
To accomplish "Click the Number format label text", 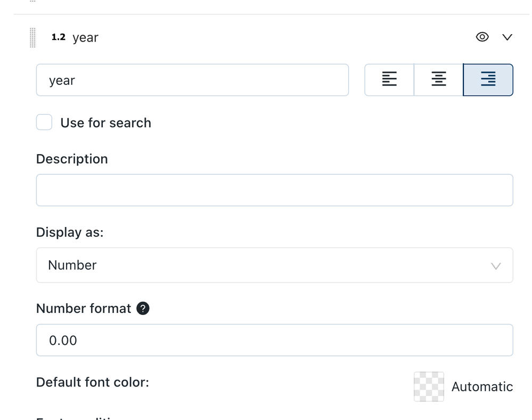I will click(84, 309).
